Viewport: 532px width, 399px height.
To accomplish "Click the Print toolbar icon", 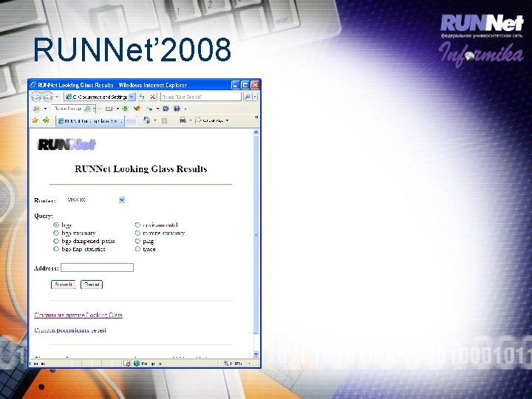I will (x=183, y=120).
